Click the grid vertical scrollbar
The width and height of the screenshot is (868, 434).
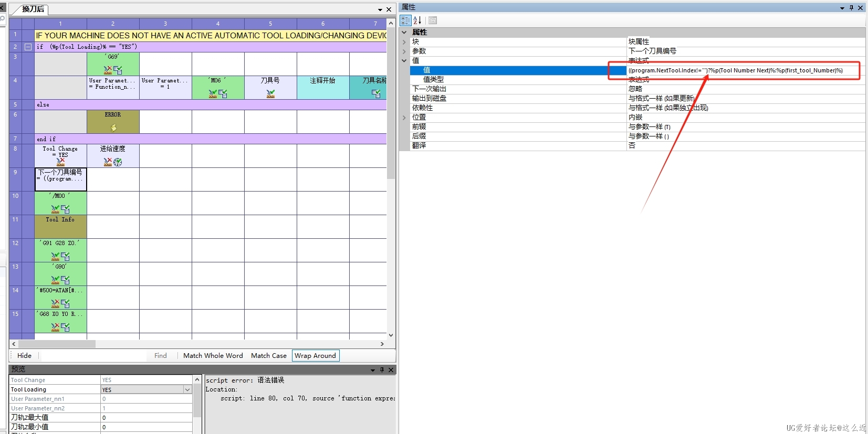click(x=391, y=178)
